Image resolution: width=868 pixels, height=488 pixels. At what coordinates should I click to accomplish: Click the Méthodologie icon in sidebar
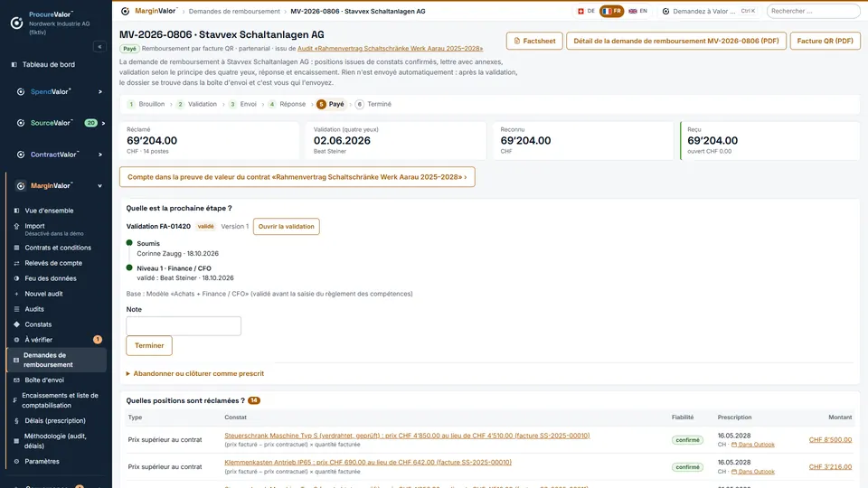click(16, 441)
